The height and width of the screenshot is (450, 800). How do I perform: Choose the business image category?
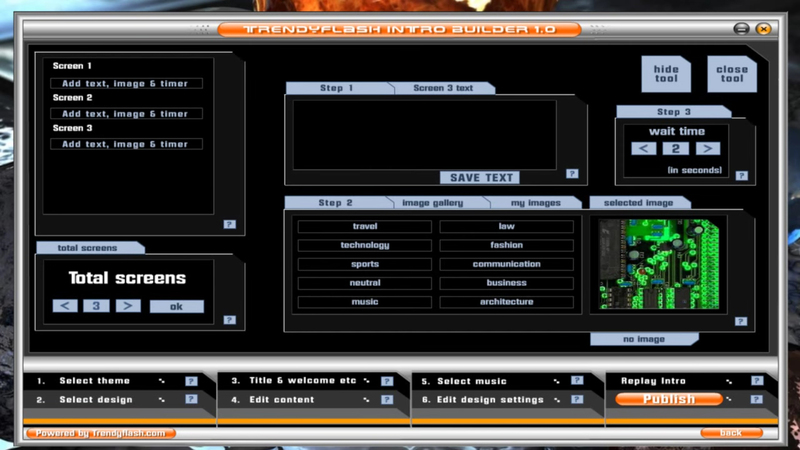(x=507, y=283)
